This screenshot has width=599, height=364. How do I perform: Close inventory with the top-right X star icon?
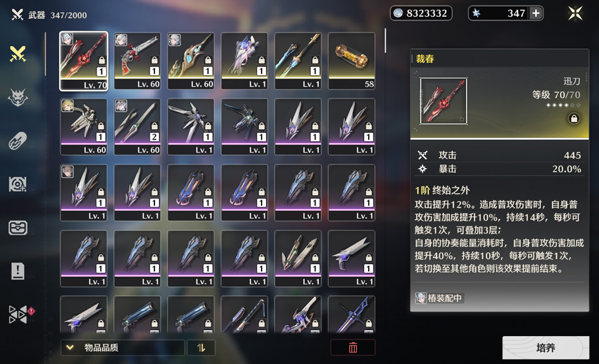click(x=575, y=13)
